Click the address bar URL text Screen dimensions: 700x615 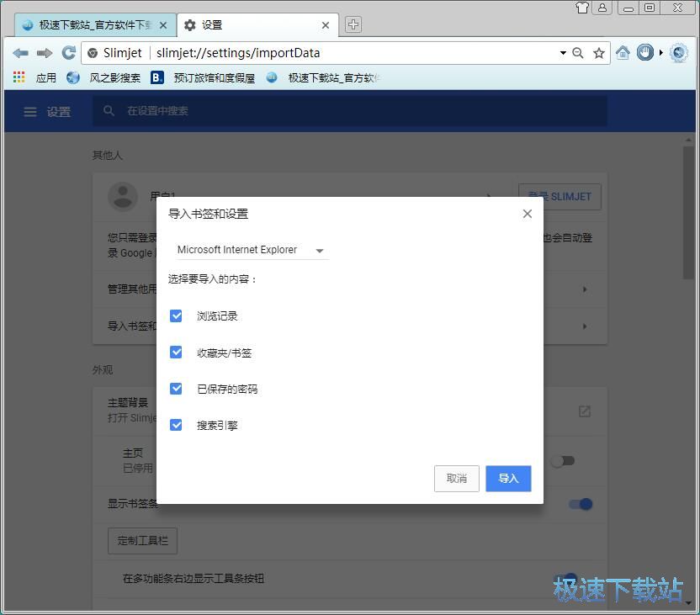pyautogui.click(x=238, y=53)
